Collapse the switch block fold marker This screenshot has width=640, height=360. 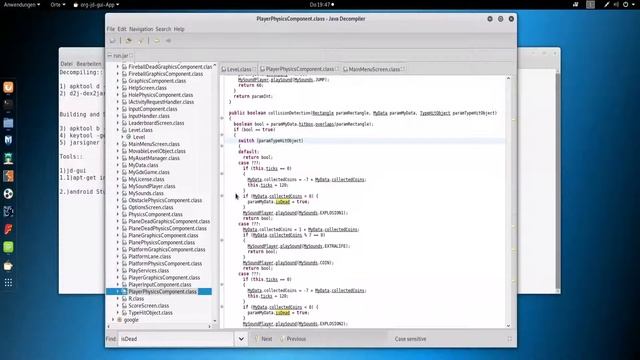coord(222,146)
